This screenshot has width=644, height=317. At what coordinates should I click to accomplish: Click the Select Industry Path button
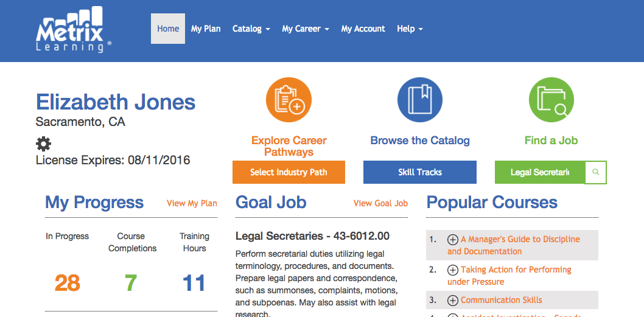point(289,172)
